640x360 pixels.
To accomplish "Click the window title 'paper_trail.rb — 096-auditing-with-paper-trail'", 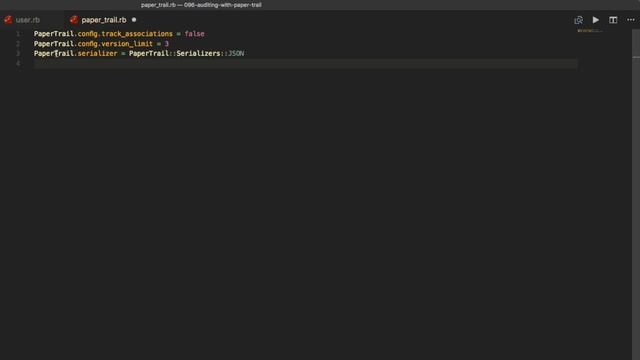I will [x=201, y=5].
